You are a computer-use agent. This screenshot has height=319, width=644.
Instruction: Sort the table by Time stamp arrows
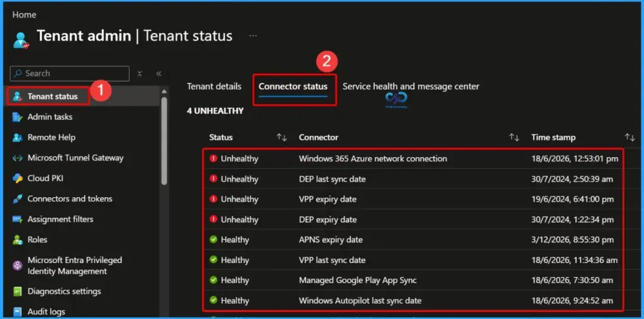tap(630, 138)
